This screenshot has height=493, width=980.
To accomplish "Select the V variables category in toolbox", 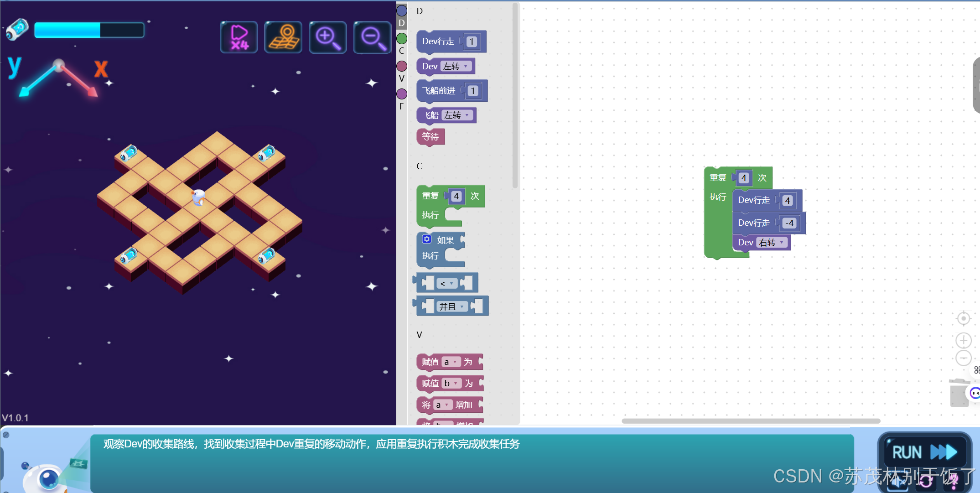I will [x=402, y=67].
